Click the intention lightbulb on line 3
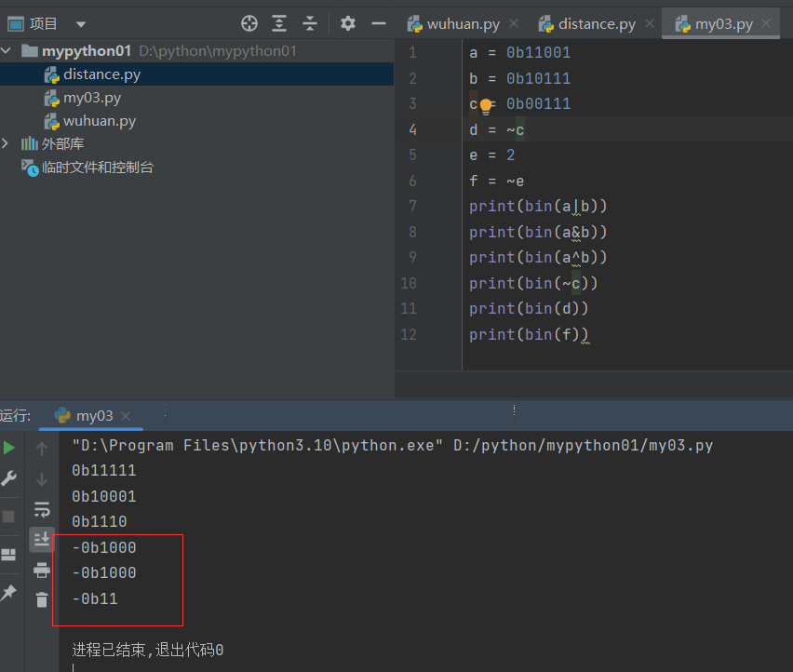The width and height of the screenshot is (793, 672). pos(486,106)
